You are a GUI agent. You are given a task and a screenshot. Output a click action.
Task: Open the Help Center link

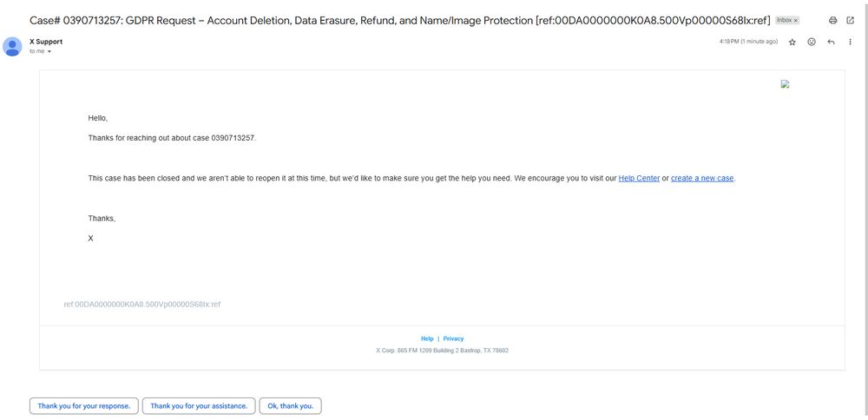[639, 178]
